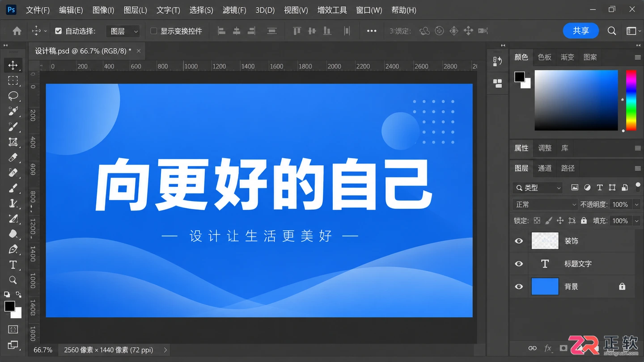The width and height of the screenshot is (644, 362).
Task: Hide the 标题文字 layer
Action: [x=519, y=264]
